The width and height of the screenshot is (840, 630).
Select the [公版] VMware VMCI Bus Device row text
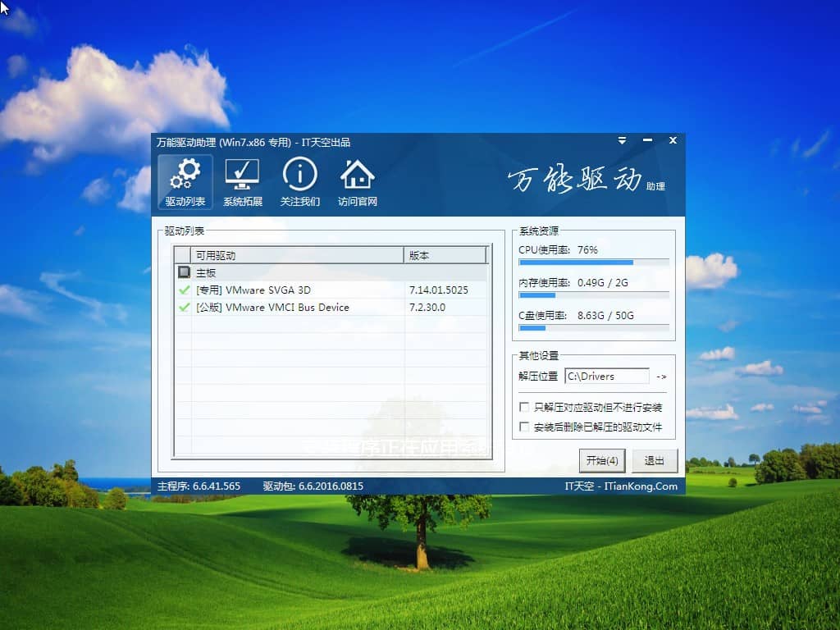coord(272,307)
